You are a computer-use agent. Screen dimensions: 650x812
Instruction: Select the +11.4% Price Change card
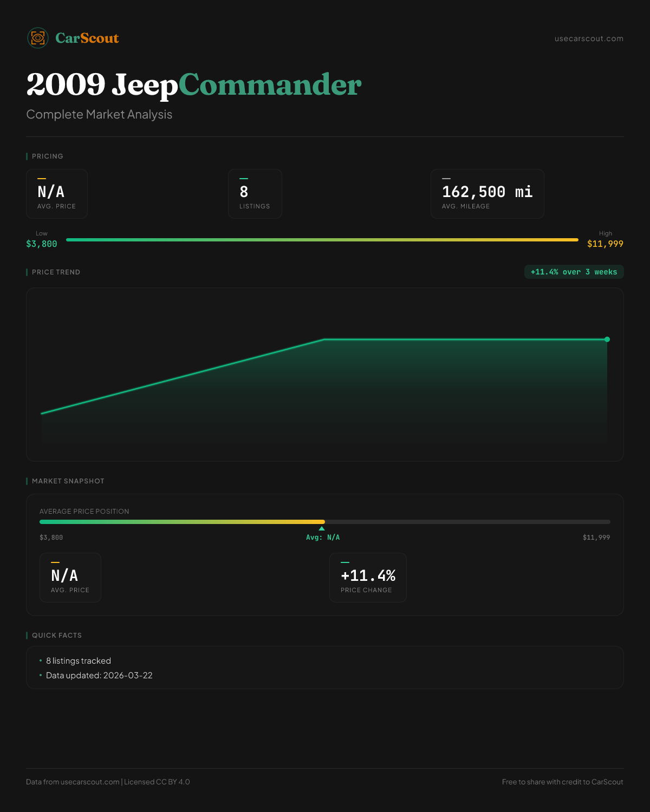[x=368, y=578]
